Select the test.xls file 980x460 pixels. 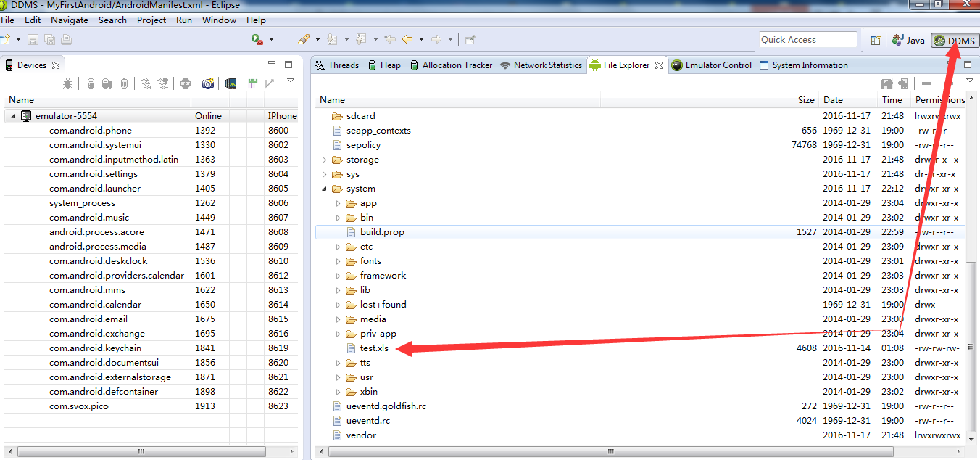click(374, 348)
